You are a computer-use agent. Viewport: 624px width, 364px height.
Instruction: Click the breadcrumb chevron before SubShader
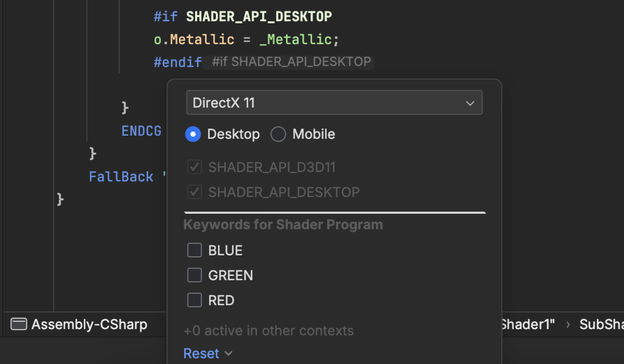[568, 324]
